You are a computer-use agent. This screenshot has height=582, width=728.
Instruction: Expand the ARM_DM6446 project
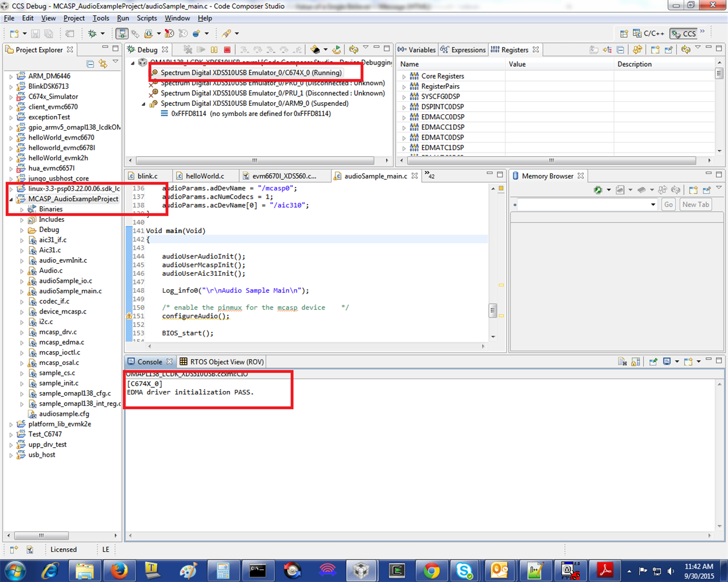(11, 76)
